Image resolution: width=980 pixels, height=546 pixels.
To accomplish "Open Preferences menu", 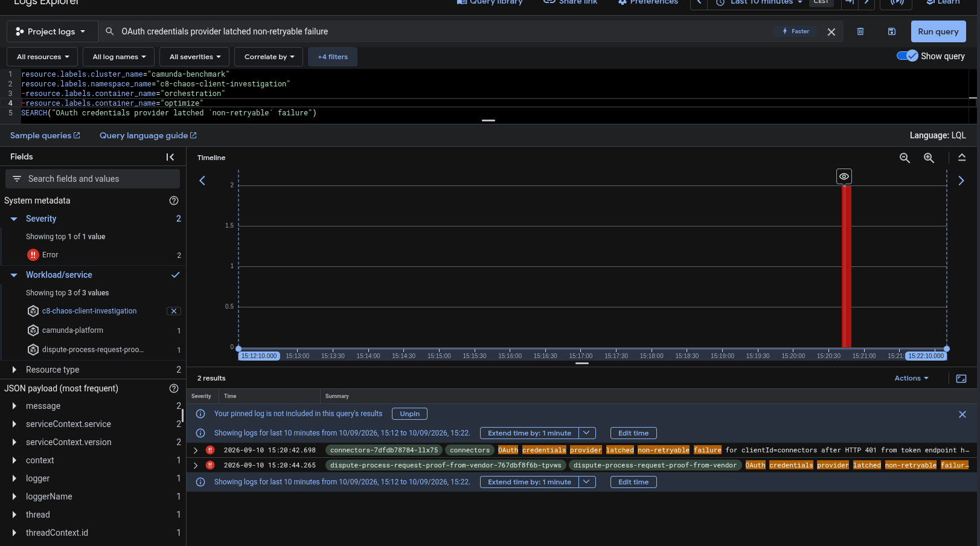I will pos(648,2).
